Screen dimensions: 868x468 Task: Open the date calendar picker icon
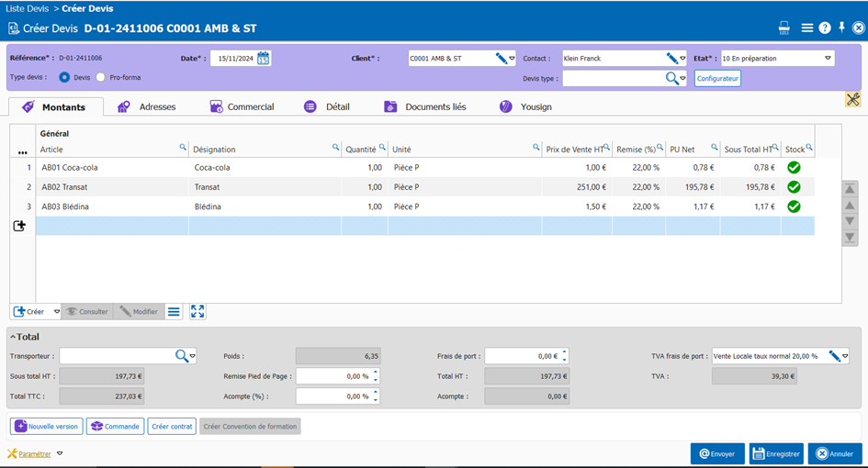(x=264, y=59)
